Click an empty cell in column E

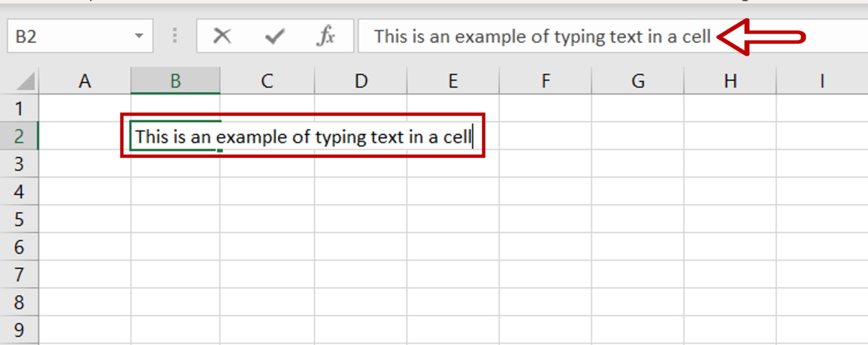pos(452,219)
